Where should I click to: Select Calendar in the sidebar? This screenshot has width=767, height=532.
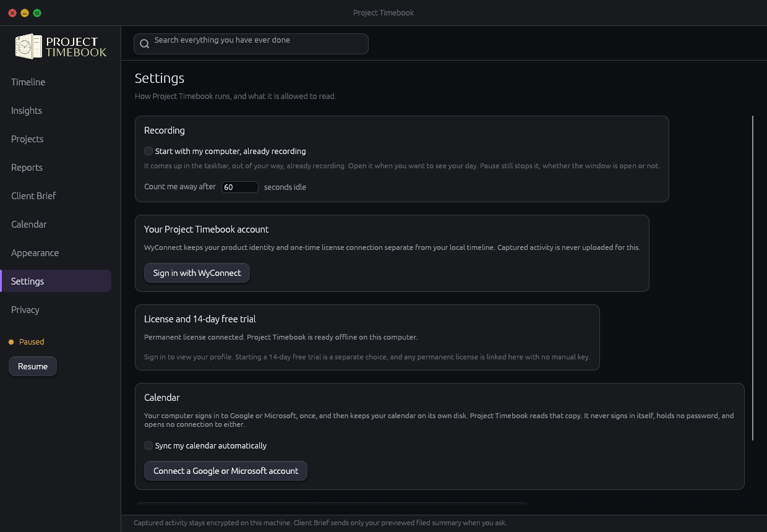coord(56,225)
